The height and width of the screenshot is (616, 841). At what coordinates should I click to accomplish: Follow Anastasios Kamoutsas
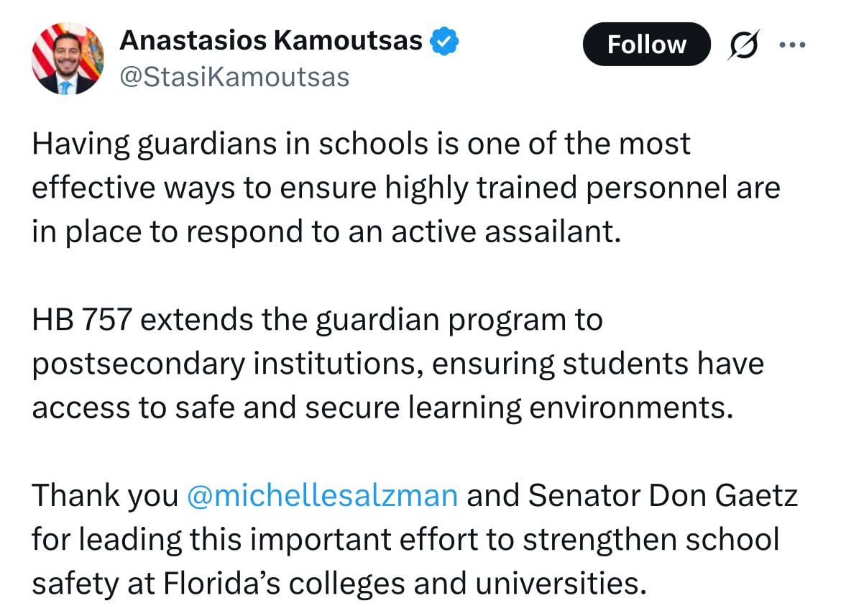(x=646, y=44)
